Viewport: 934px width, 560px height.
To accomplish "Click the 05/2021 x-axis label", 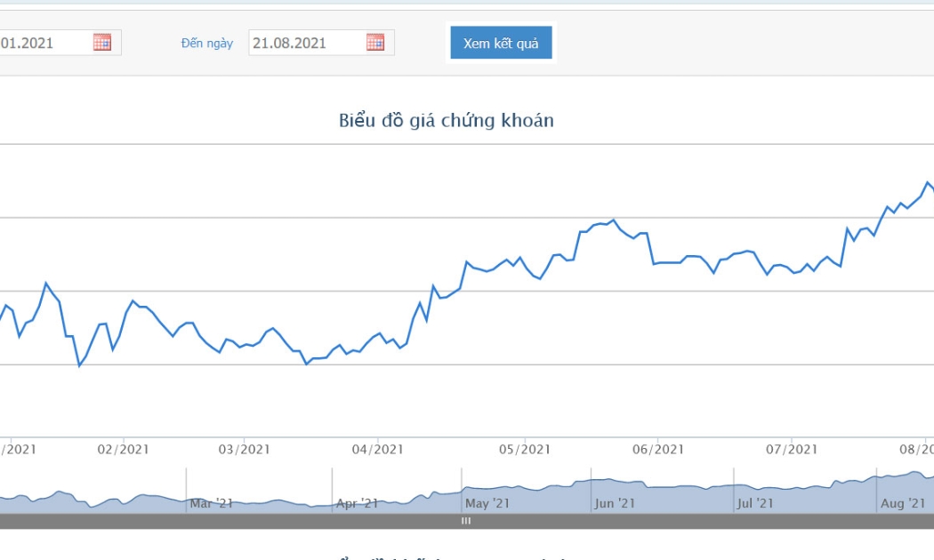I will [x=525, y=449].
